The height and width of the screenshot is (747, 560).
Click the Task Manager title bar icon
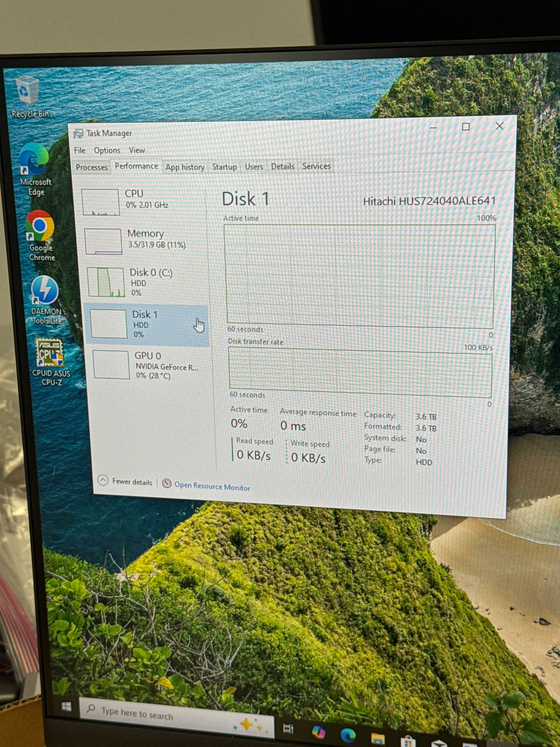tap(79, 134)
